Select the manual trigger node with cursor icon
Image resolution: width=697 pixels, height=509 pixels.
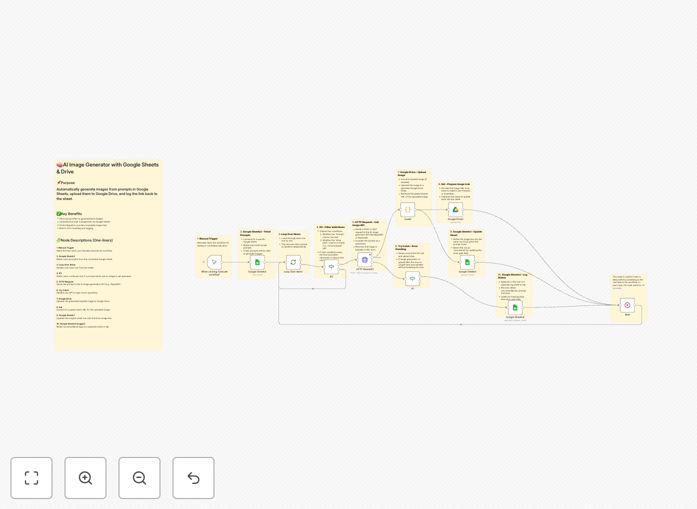[x=215, y=262]
